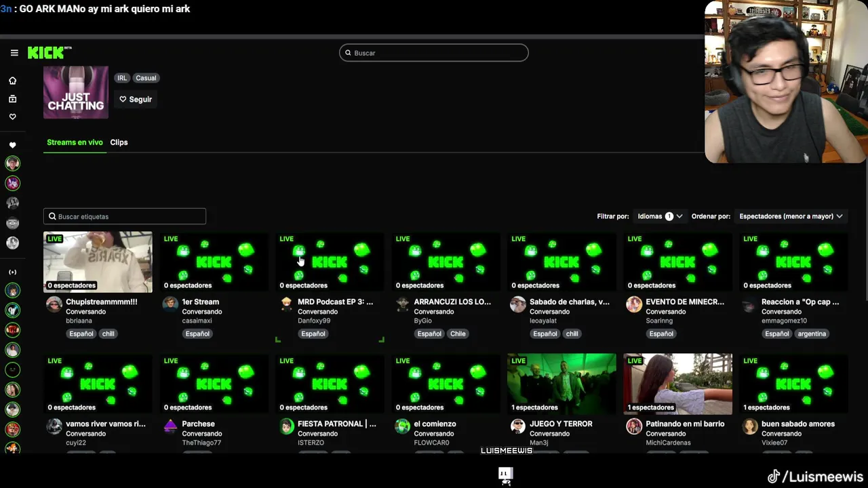Switch to Streams en vivo tab
The image size is (868, 488).
(75, 142)
